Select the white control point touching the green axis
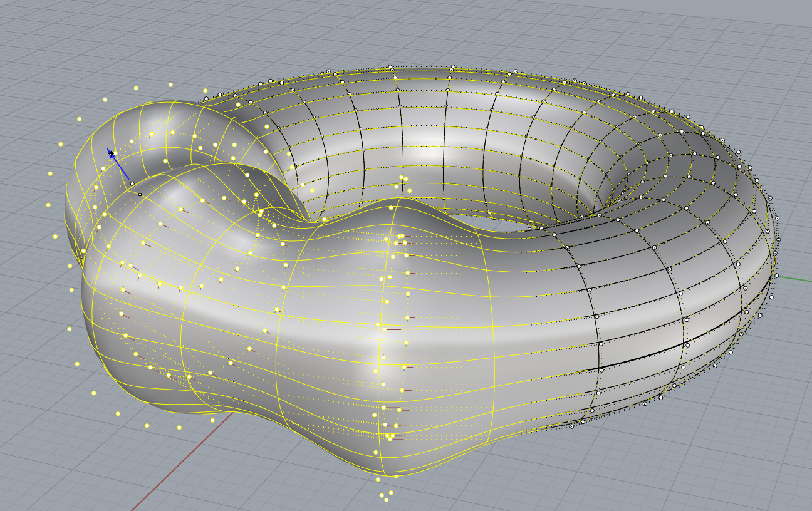 pos(776,276)
